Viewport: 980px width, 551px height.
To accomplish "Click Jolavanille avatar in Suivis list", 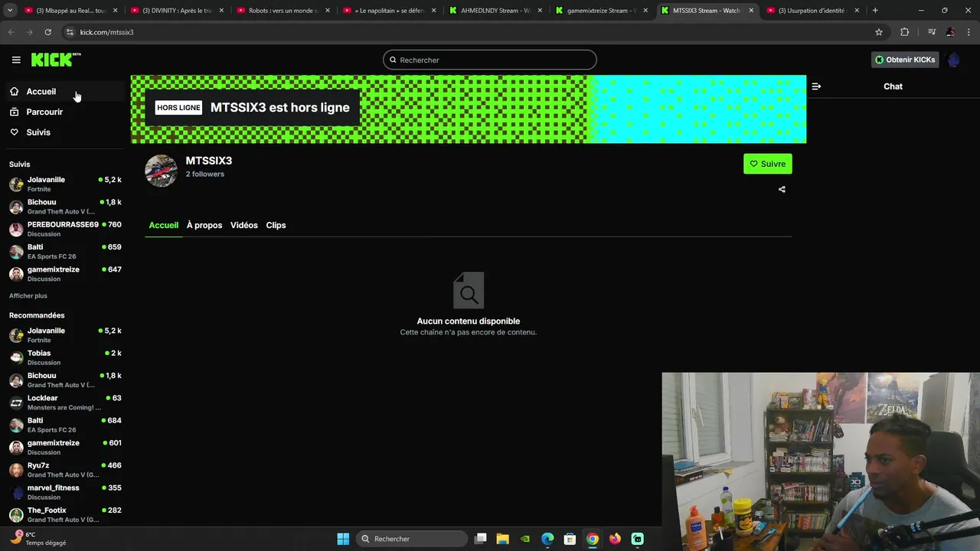I will [16, 184].
